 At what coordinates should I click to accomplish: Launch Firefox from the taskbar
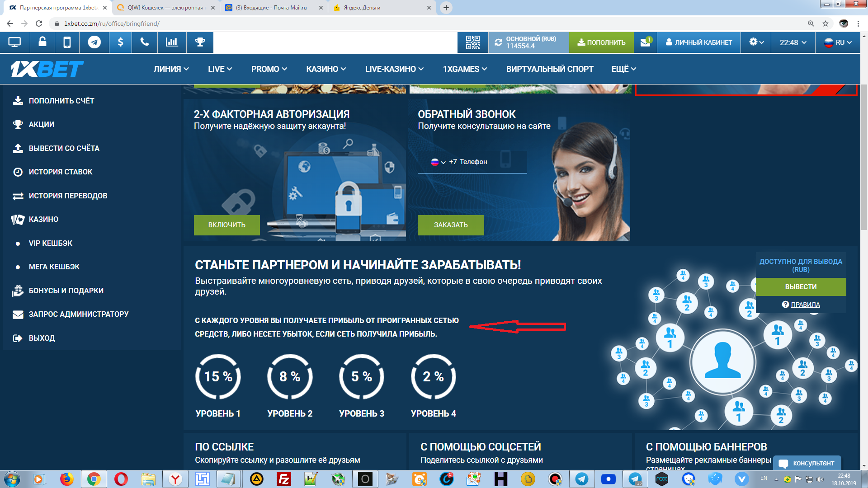[x=66, y=479]
